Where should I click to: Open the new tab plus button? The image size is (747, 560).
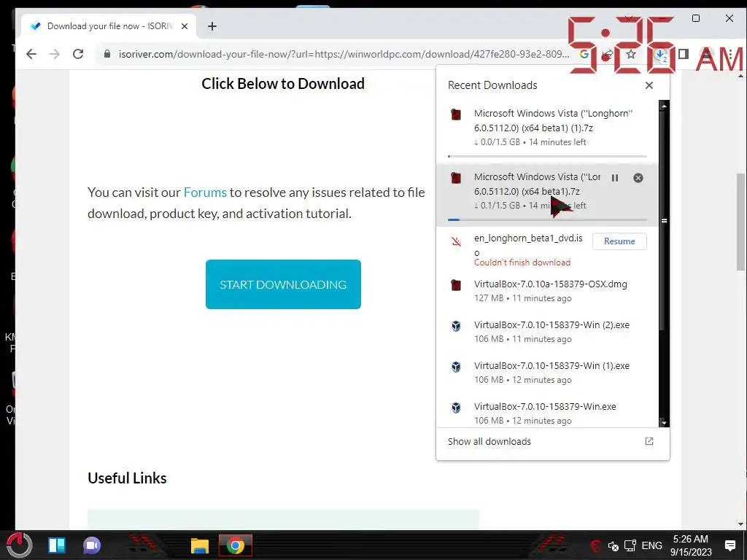tap(212, 26)
